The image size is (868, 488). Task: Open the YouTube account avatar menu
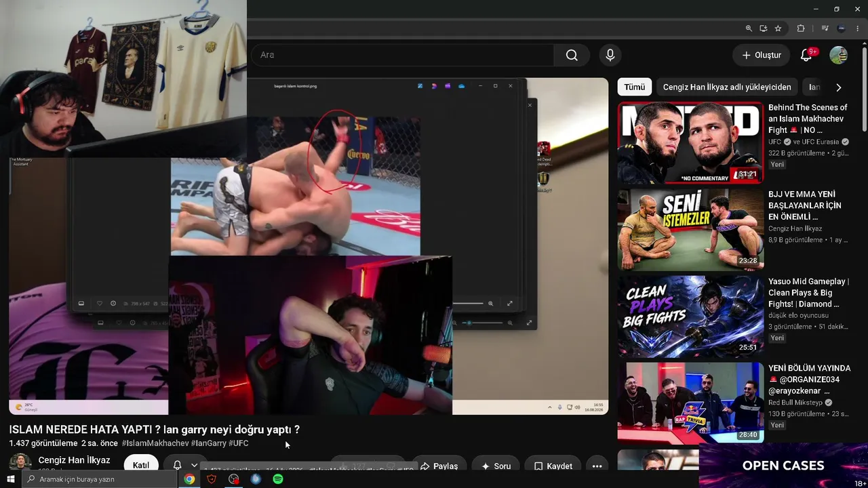pyautogui.click(x=839, y=55)
